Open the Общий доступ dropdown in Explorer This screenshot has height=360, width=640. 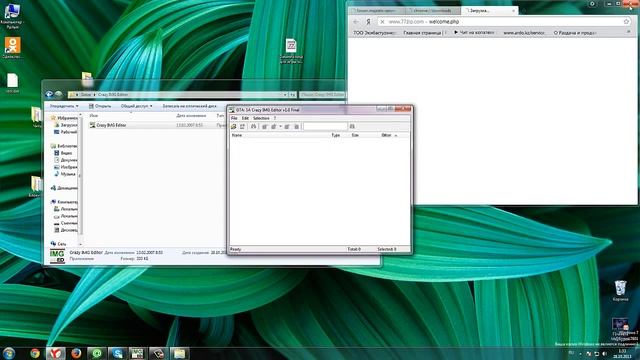136,106
